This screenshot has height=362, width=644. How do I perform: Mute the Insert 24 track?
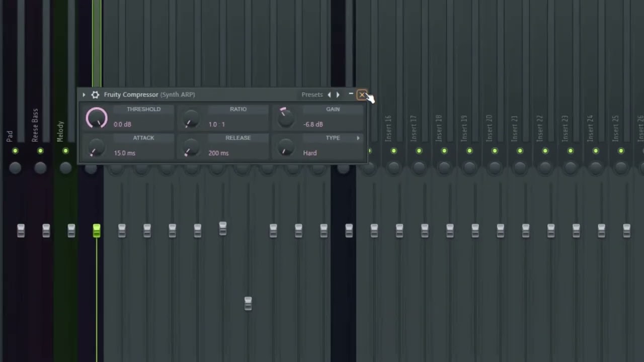pos(596,151)
